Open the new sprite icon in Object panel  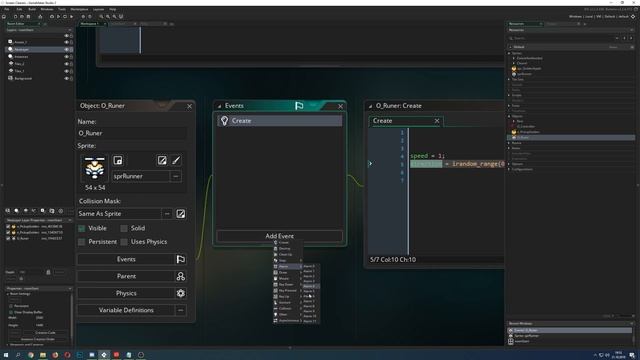(118, 160)
